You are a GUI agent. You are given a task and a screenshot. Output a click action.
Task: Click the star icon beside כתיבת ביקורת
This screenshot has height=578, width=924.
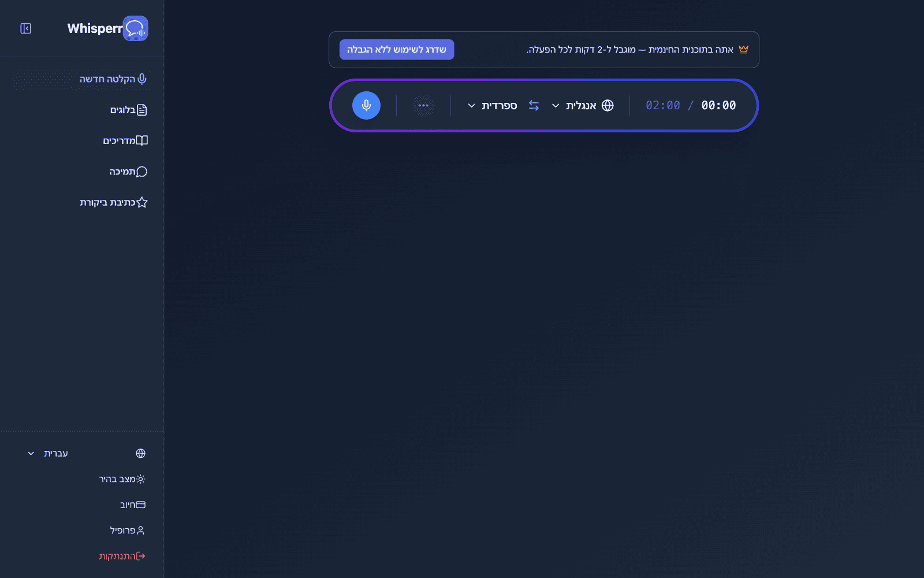[142, 202]
